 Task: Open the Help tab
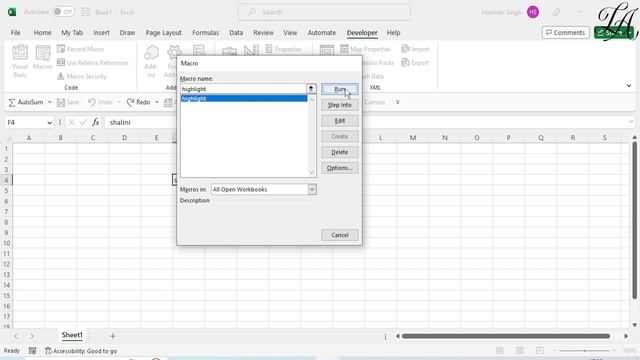click(393, 33)
